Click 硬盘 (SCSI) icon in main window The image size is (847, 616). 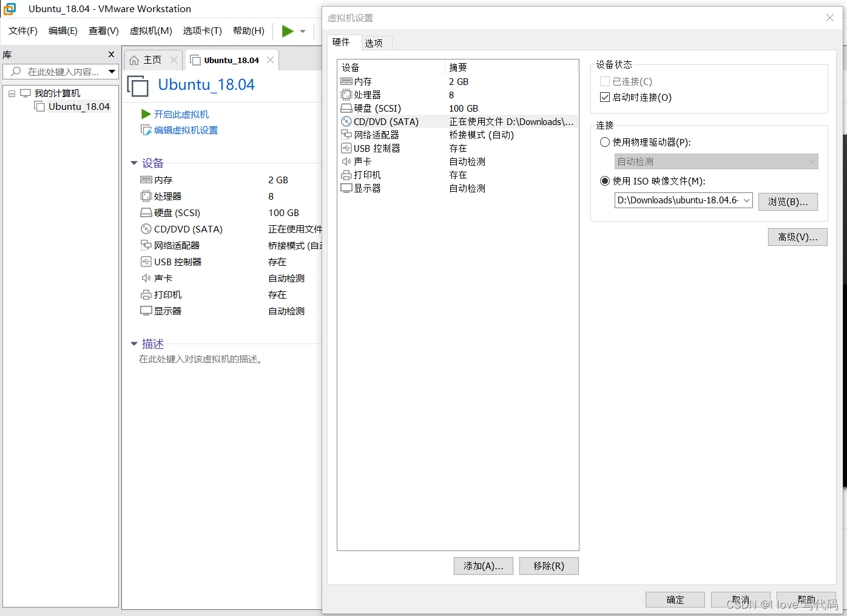click(x=146, y=212)
